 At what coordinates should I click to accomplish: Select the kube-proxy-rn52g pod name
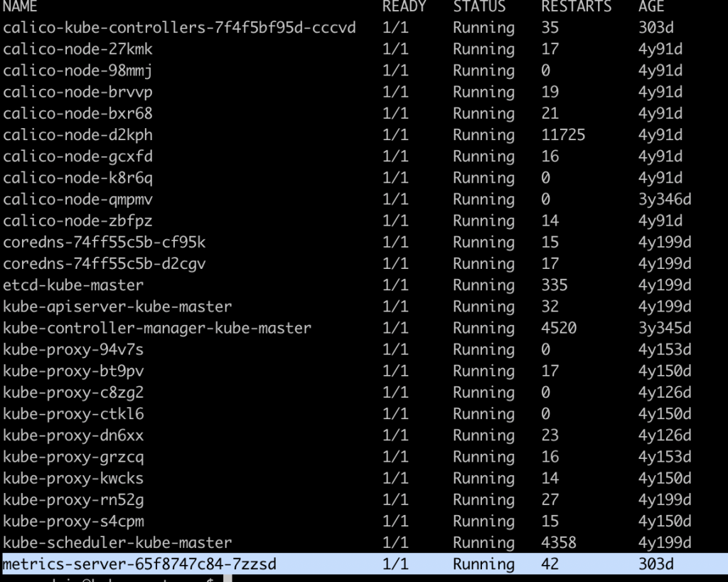pos(73,499)
